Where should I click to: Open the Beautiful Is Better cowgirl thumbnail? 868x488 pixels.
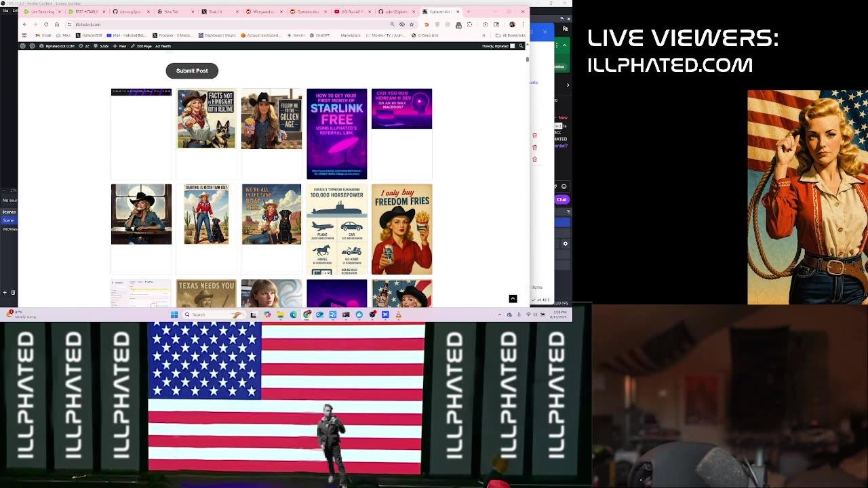(x=206, y=214)
